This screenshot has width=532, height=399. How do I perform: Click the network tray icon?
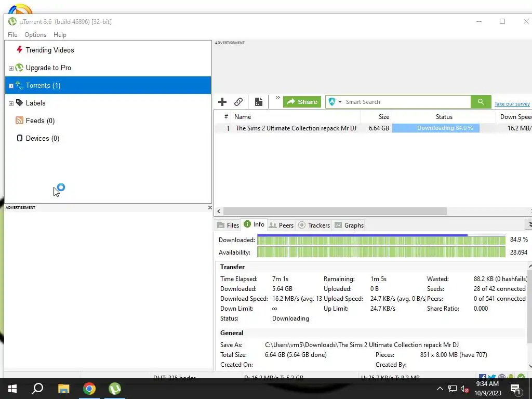coord(453,389)
